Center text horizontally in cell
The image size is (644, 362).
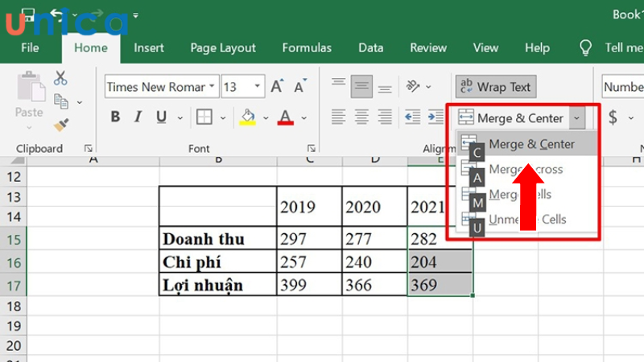coord(361,117)
